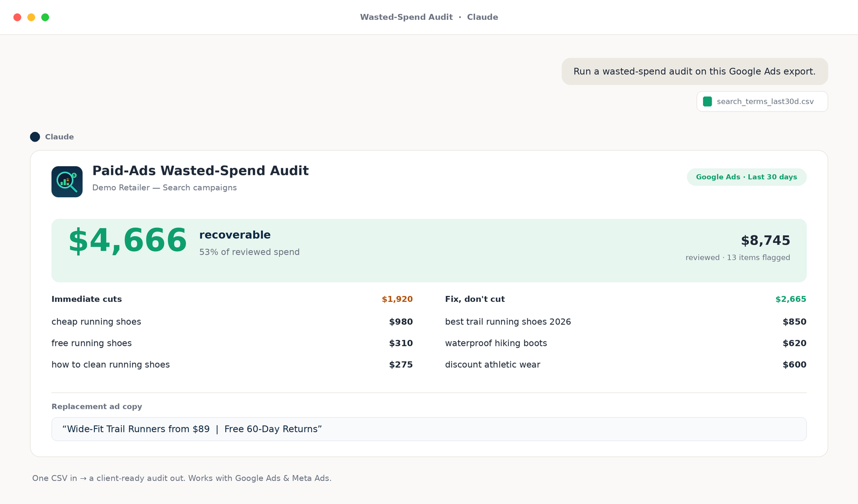Click the $1,920 immediate cuts total

(x=397, y=299)
